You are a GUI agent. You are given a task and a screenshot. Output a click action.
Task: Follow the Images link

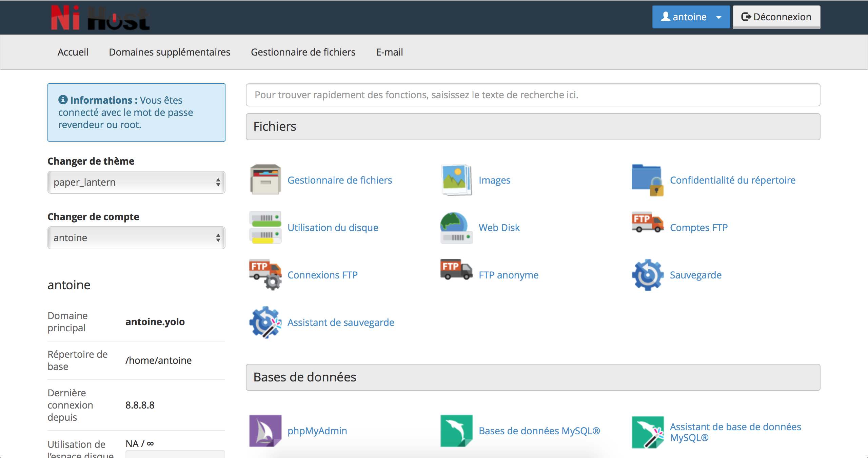tap(495, 180)
